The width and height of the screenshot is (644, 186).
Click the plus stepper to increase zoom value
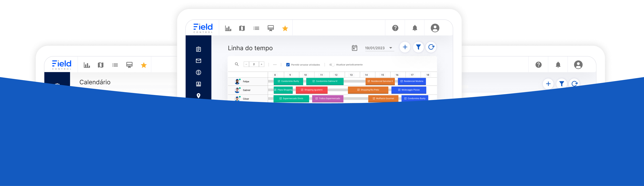click(262, 64)
